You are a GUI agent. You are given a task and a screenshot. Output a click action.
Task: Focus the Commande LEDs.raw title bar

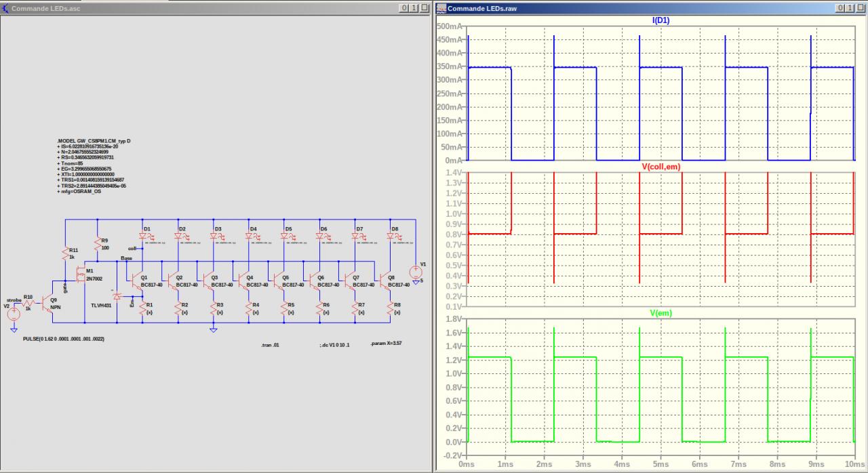point(651,7)
